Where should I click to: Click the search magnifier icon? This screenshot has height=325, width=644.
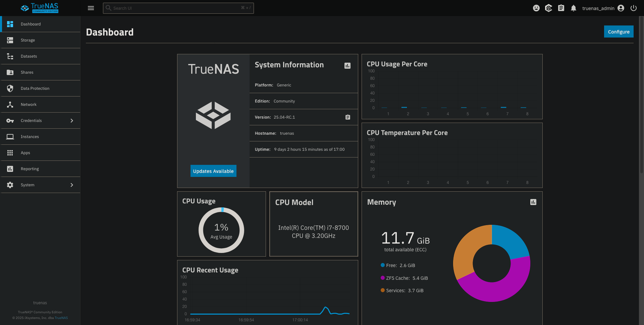point(108,8)
